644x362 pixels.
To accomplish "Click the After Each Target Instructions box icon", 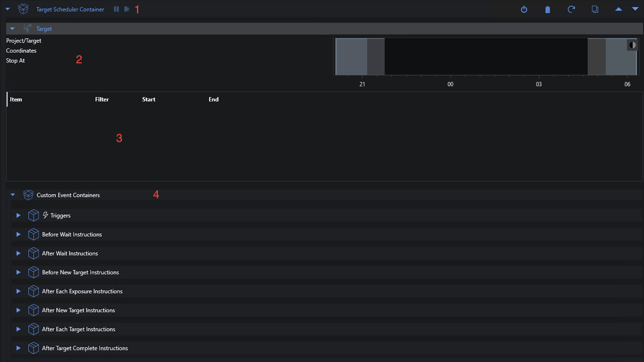I will (x=33, y=329).
